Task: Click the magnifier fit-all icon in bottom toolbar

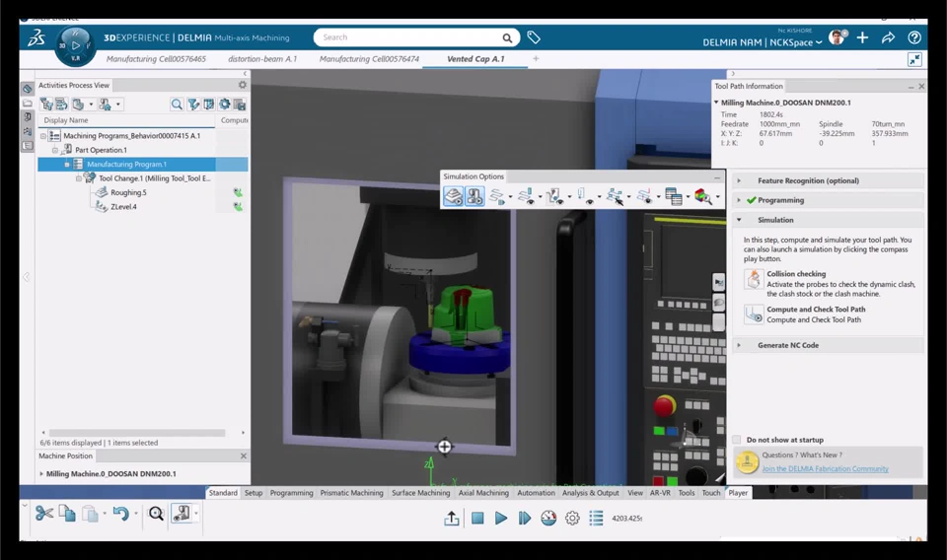Action: tap(157, 514)
